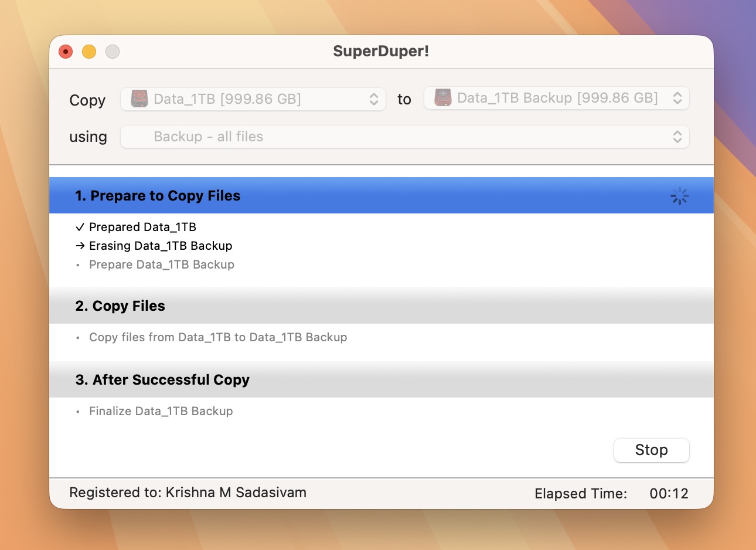
Task: Click the "Prepared Data_1TB" step text
Action: [142, 227]
